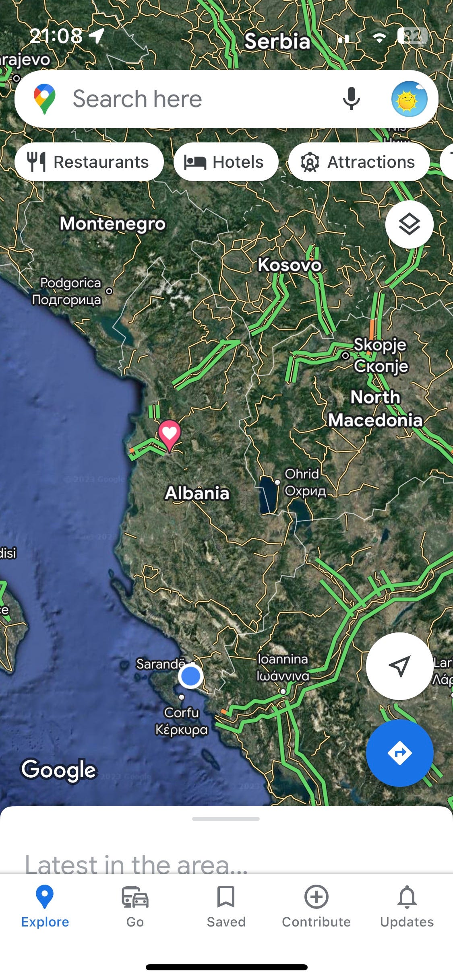
Task: Tap the microphone voice search icon
Action: [351, 99]
